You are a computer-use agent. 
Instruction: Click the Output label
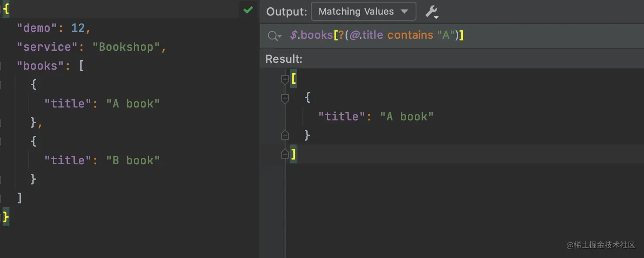click(x=287, y=12)
